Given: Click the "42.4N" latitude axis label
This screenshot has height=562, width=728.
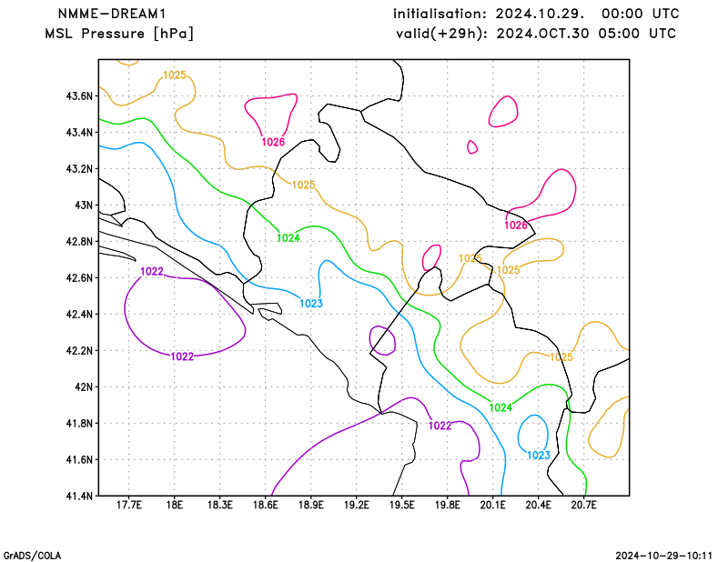Looking at the screenshot, I should tap(79, 314).
